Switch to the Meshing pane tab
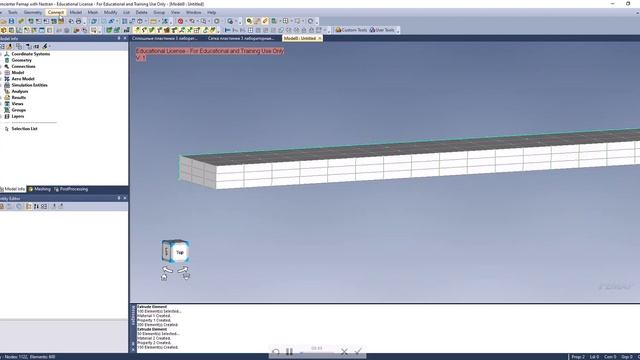 coord(40,189)
